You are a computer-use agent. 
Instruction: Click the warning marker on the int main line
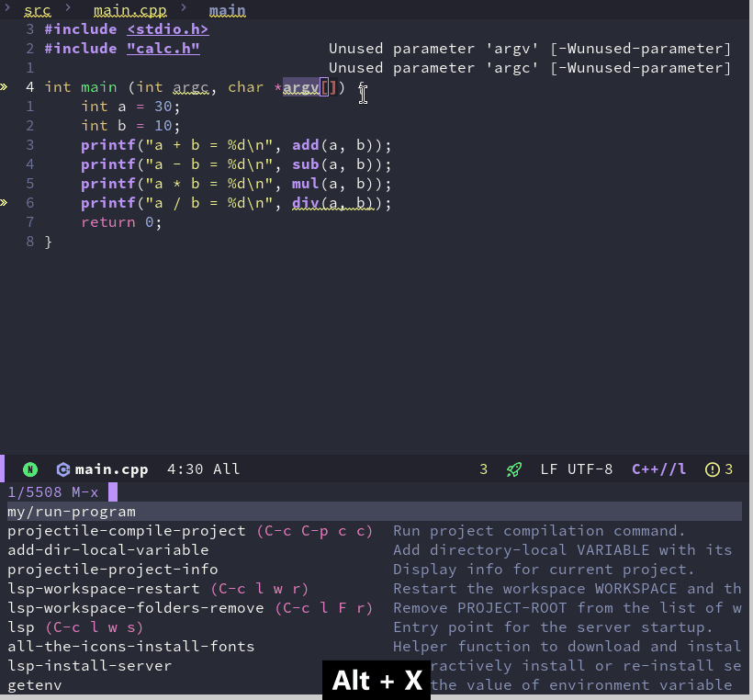4,87
